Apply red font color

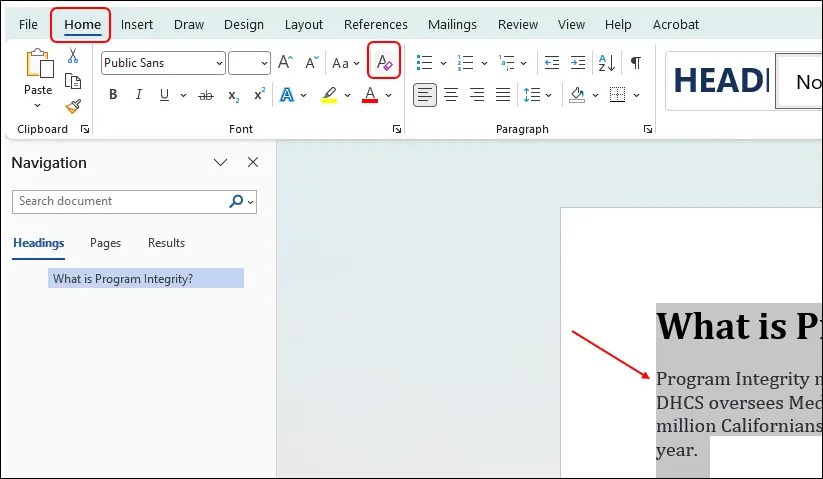click(370, 95)
